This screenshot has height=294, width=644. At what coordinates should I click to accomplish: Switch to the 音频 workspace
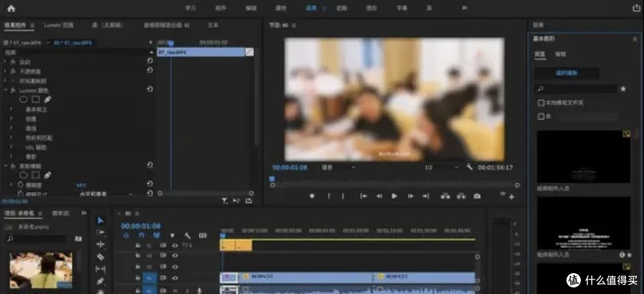click(x=342, y=8)
